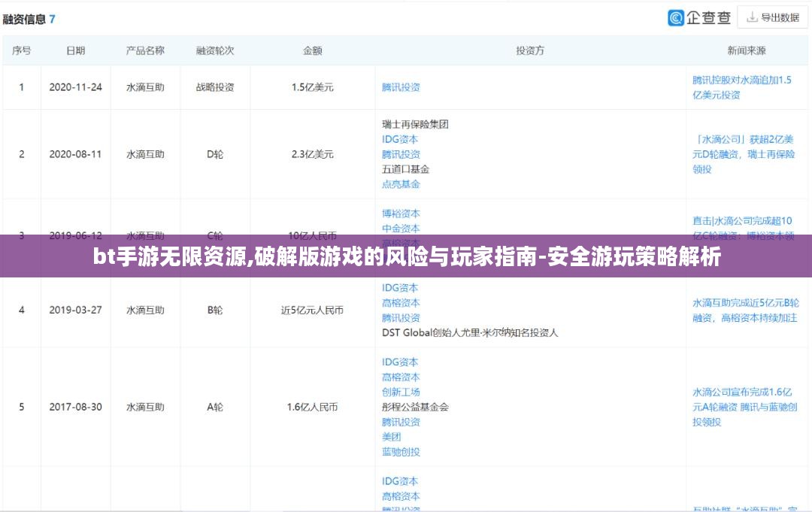Viewport: 812px width, 512px height.
Task: Open 腾讯投资 link in D轮 row
Action: coord(401,154)
